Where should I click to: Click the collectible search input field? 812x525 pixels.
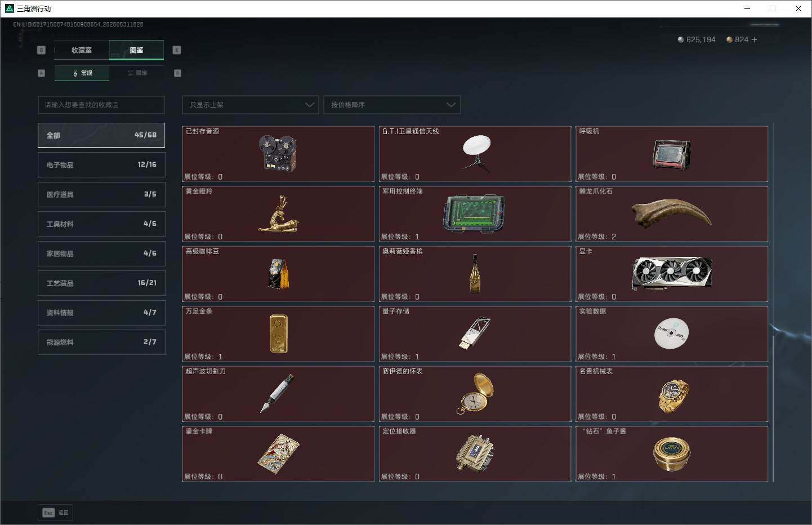tap(101, 105)
